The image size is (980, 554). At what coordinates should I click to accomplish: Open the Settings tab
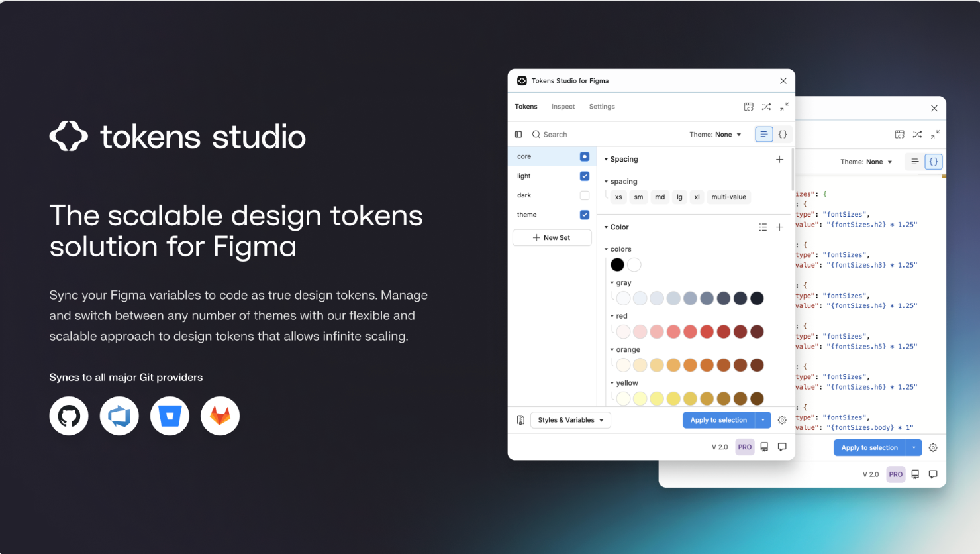[x=602, y=107]
